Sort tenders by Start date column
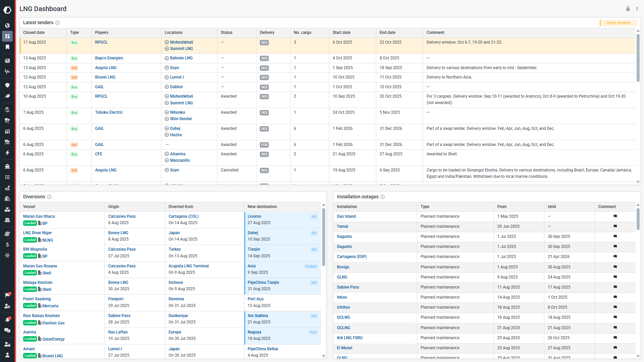This screenshot has width=644, height=362. 341,33
